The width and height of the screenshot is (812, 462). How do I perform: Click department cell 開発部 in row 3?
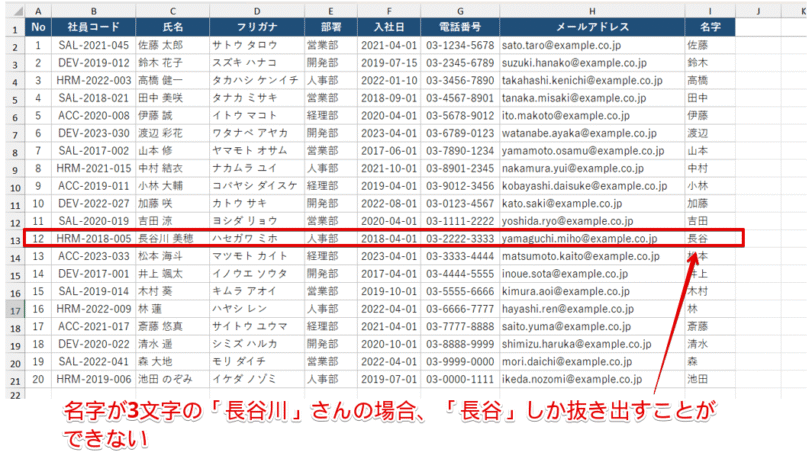pos(330,63)
